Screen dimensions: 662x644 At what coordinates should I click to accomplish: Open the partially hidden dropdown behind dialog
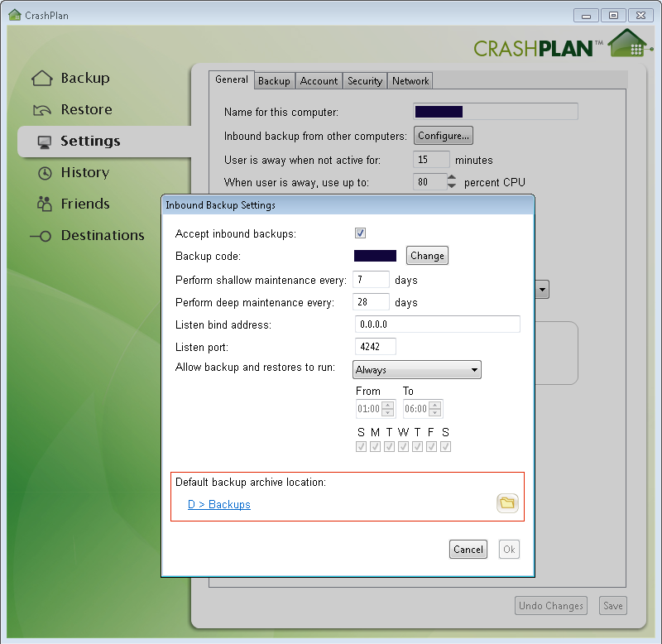(542, 290)
